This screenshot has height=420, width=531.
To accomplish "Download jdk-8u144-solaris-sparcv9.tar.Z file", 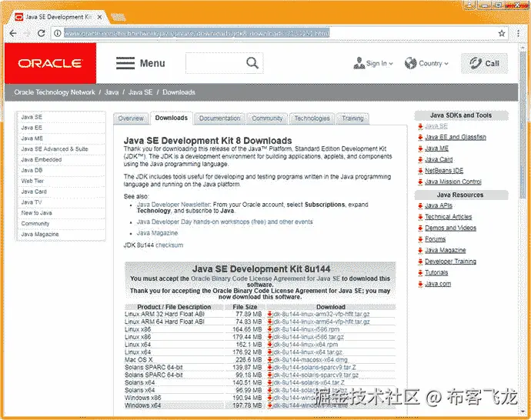I will (x=314, y=367).
